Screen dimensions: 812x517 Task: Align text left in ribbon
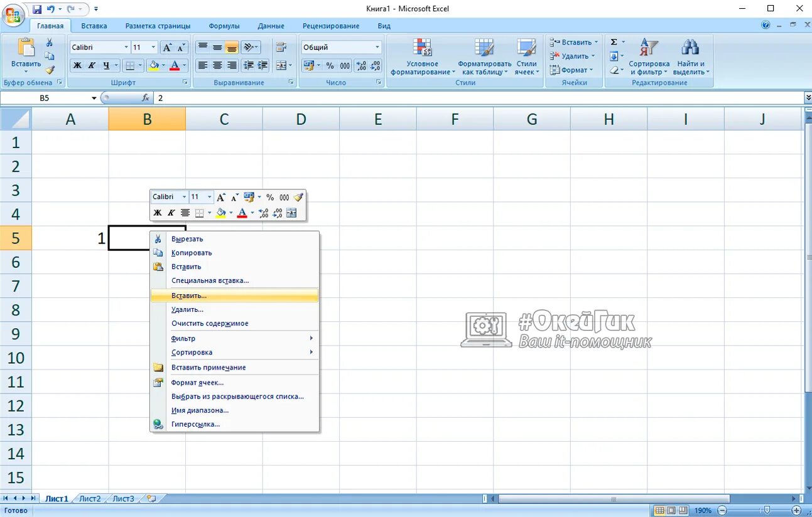coord(203,65)
